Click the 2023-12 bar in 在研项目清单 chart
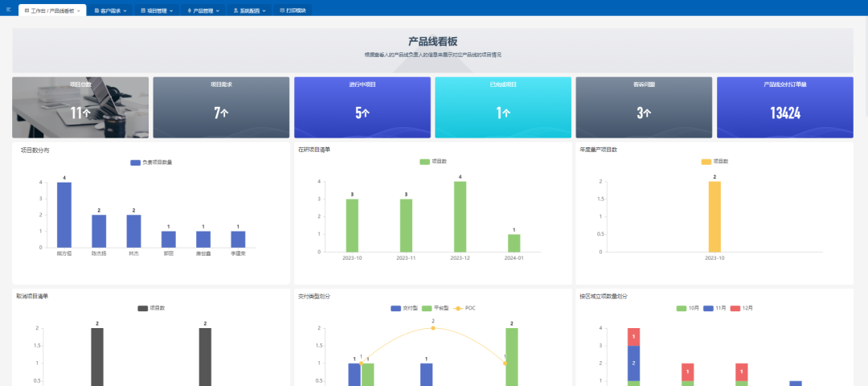Screen dimensions: 868x386 (460, 216)
